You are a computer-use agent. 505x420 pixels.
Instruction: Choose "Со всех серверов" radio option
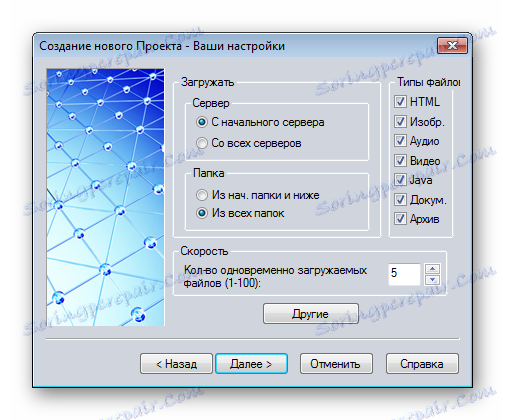249,143
